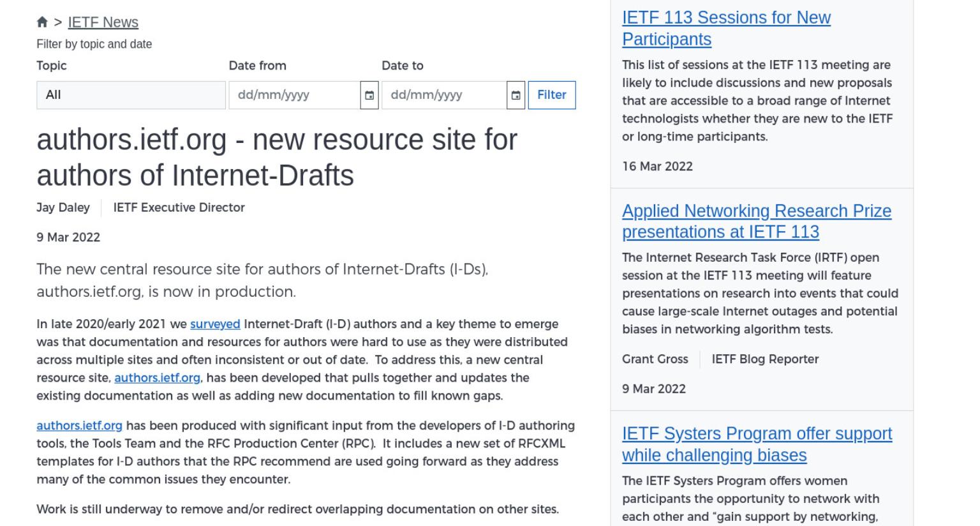The width and height of the screenshot is (980, 526).
Task: Open IETF 113 Sessions for New Participants
Action: [726, 28]
